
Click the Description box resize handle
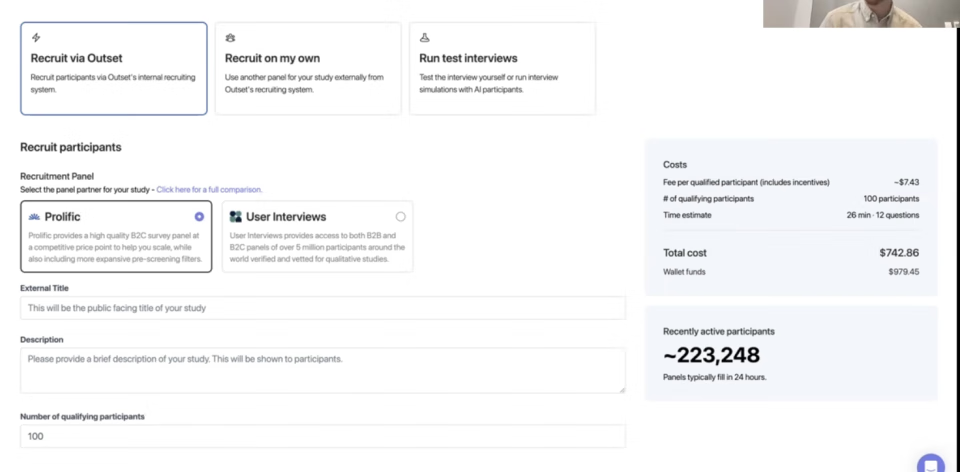point(621,389)
